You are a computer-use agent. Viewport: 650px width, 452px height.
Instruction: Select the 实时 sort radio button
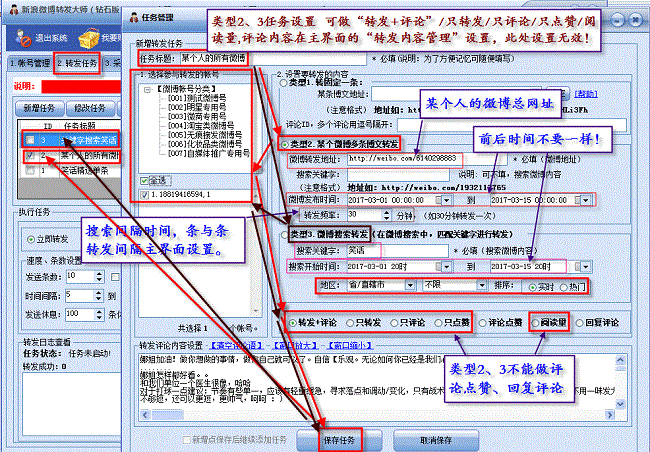pos(533,287)
